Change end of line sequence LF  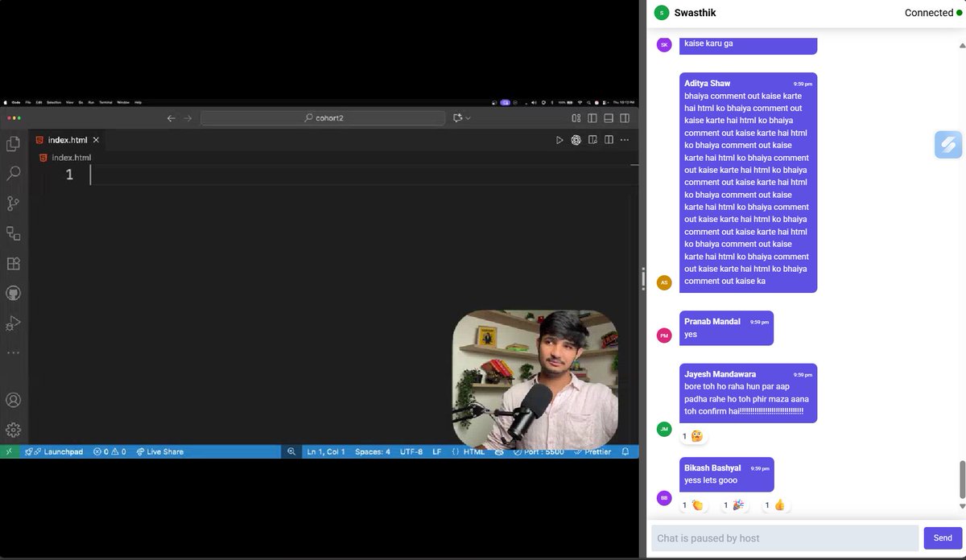coord(437,452)
